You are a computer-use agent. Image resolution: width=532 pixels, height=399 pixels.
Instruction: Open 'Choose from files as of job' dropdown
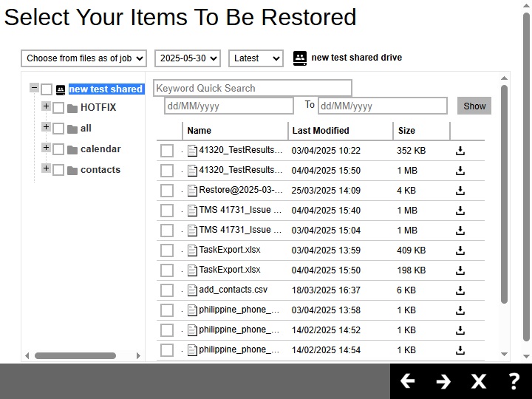83,58
